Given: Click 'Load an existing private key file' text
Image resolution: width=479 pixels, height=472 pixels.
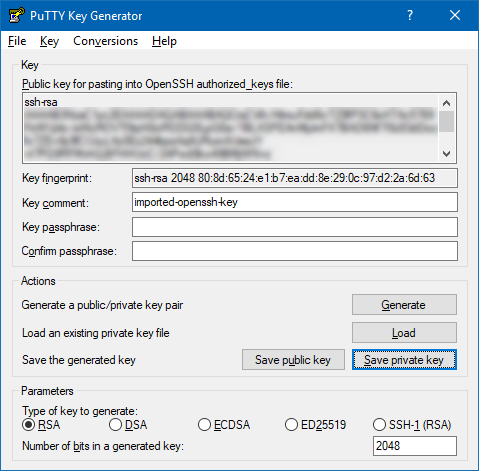Looking at the screenshot, I should [96, 333].
